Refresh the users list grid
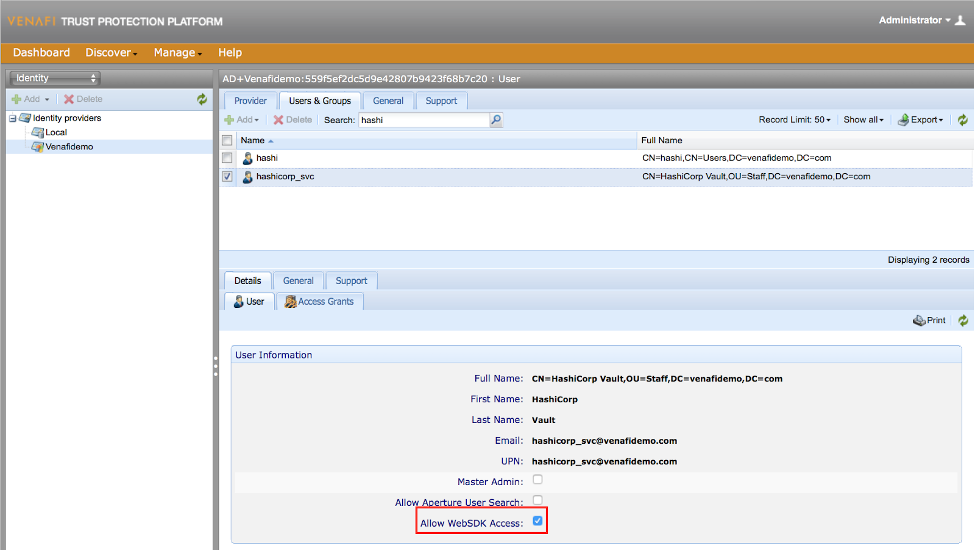The image size is (974, 550). [x=962, y=120]
